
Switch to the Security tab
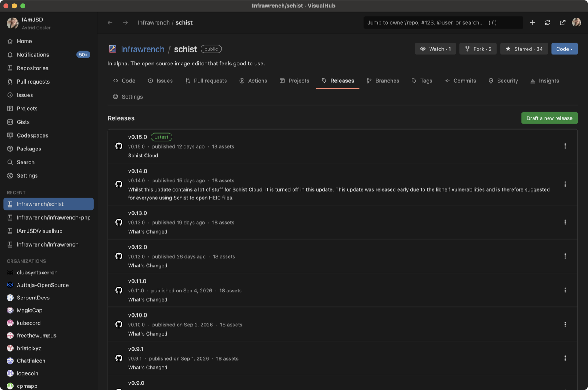[503, 81]
